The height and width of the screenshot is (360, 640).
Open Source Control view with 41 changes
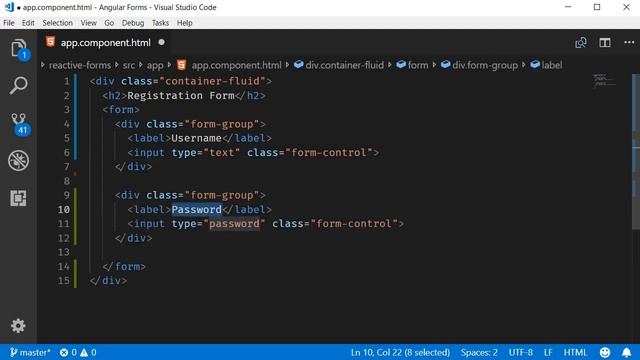[19, 124]
